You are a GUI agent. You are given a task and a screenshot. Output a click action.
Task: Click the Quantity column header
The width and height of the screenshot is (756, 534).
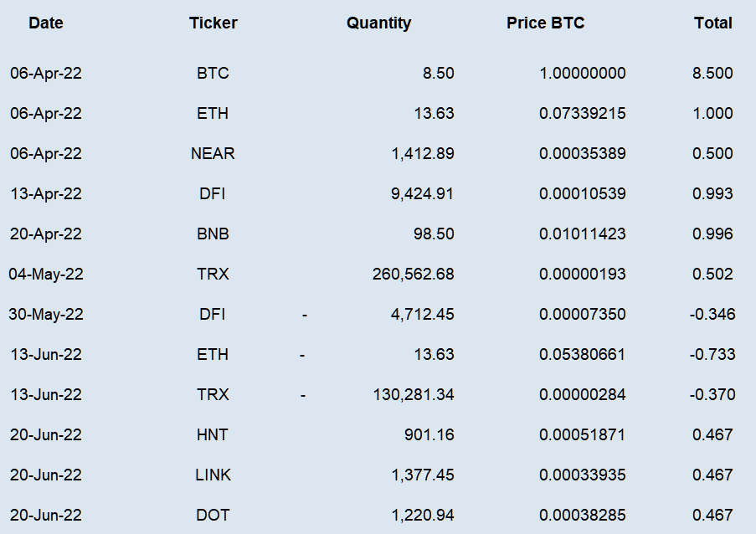pos(379,23)
